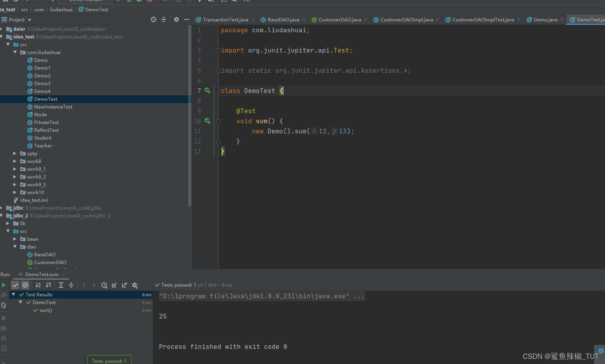Close the DemoTest.sum run tab
The height and width of the screenshot is (364, 605).
coord(63,275)
